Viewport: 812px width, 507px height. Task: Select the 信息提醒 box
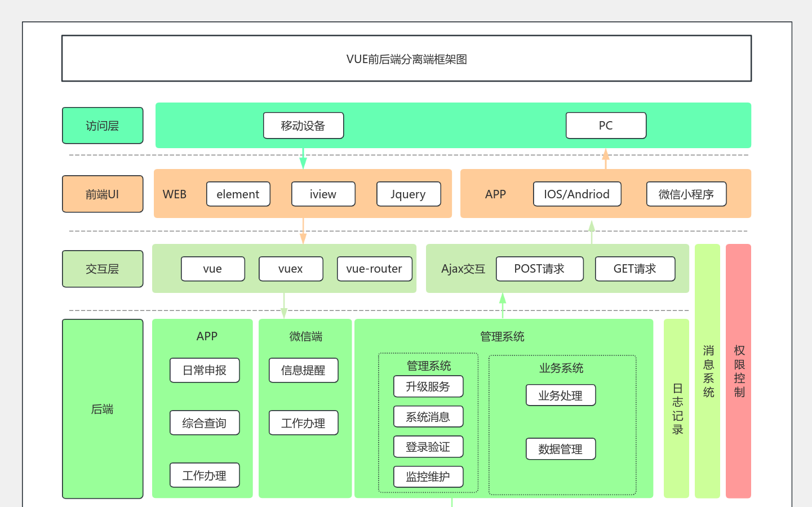point(304,370)
